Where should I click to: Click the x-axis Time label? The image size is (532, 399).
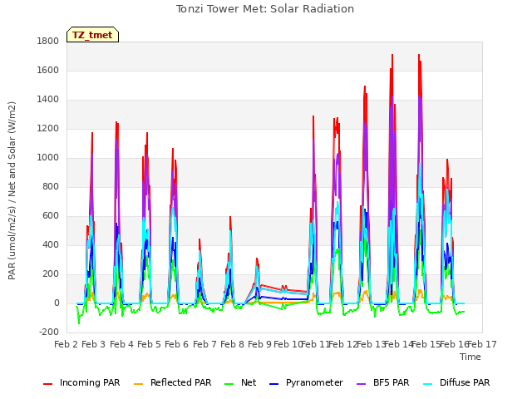(x=470, y=357)
